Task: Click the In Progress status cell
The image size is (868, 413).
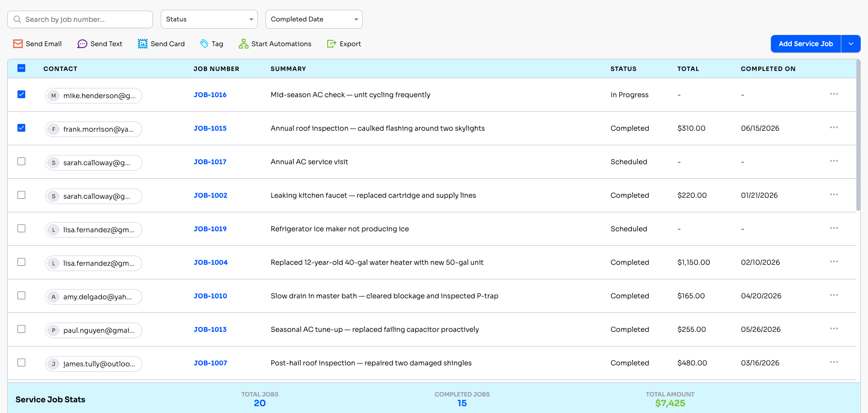Action: coord(630,95)
